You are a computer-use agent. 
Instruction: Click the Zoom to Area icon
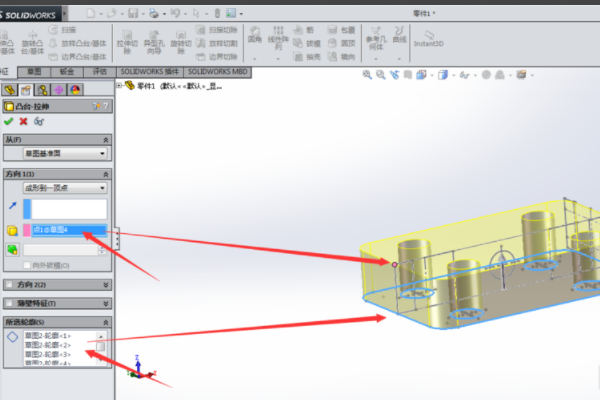click(x=380, y=75)
